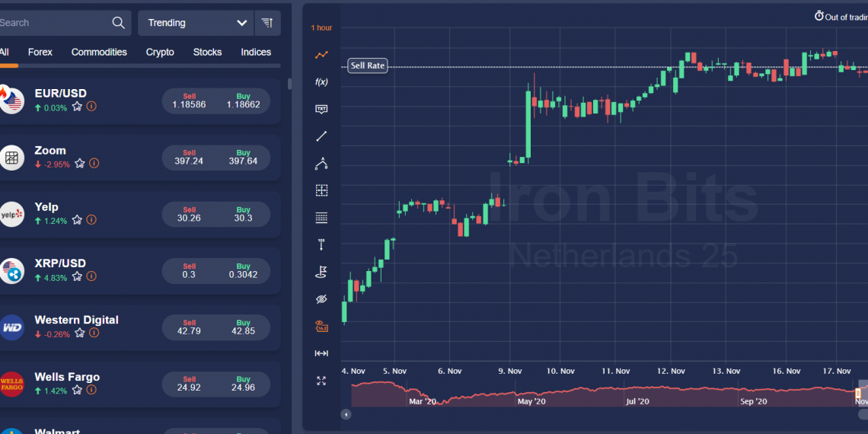Favorite Wells Fargo with the star icon
Screen dimensions: 868x434
coord(77,390)
